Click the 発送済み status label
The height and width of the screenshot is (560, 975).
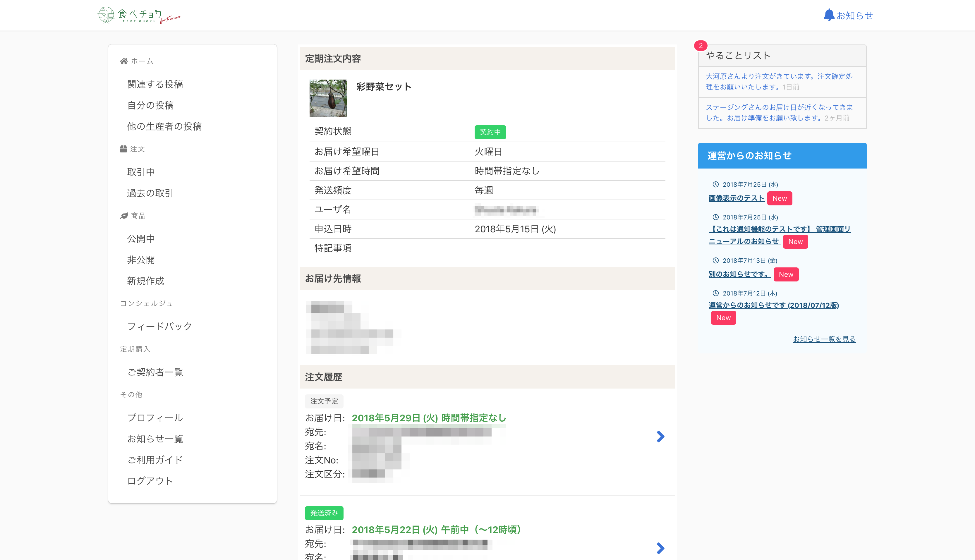324,513
